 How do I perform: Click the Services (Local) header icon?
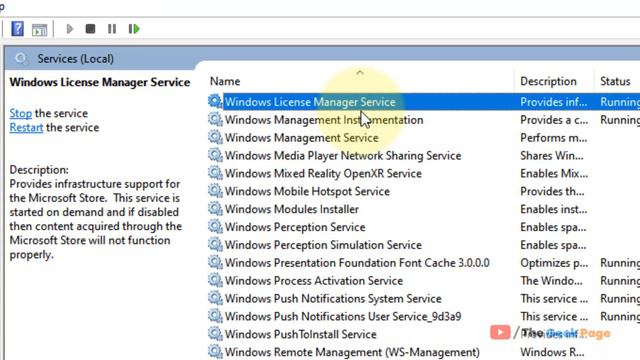pos(21,59)
